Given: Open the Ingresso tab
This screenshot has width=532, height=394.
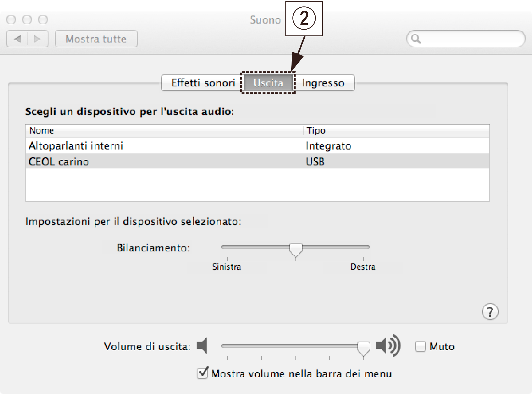Looking at the screenshot, I should click(x=323, y=83).
